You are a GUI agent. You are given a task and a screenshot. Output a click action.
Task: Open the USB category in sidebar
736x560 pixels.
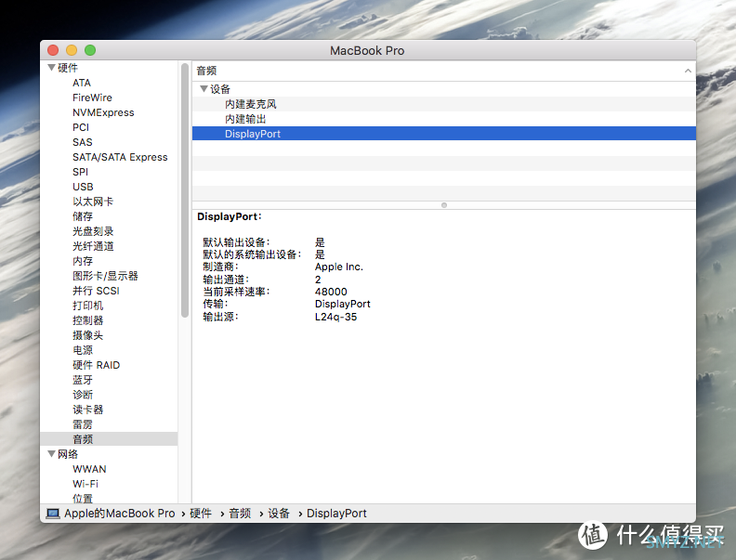(x=83, y=187)
